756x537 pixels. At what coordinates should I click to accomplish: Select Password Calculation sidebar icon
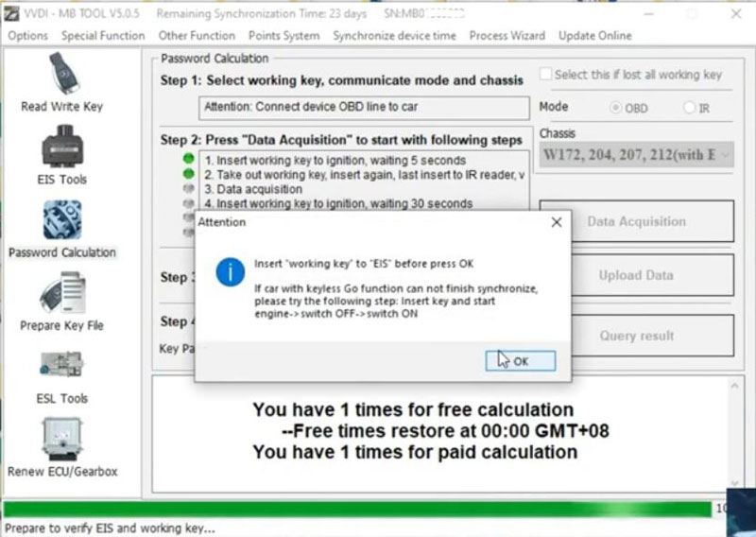click(62, 220)
